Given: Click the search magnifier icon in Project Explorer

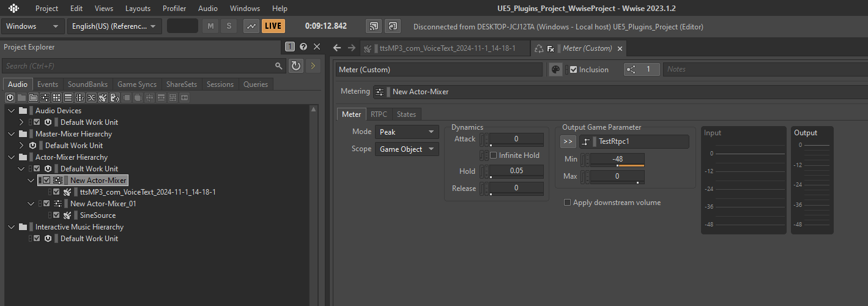Looking at the screenshot, I should 279,65.
